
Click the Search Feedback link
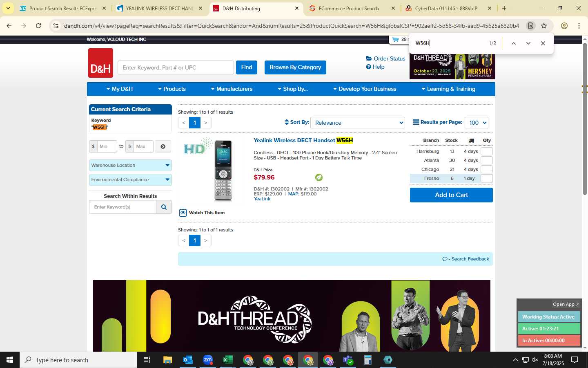465,259
